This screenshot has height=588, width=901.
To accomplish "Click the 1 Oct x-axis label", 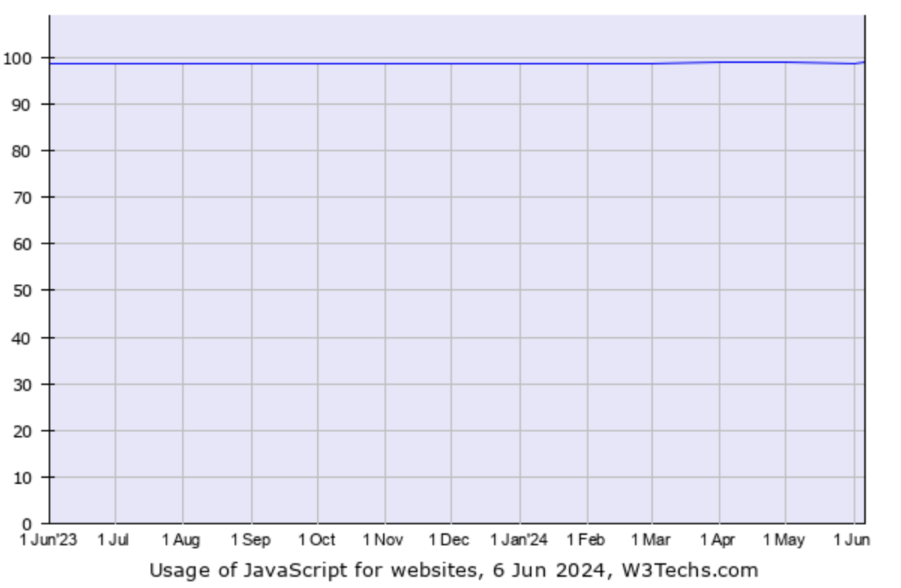I will [x=316, y=540].
